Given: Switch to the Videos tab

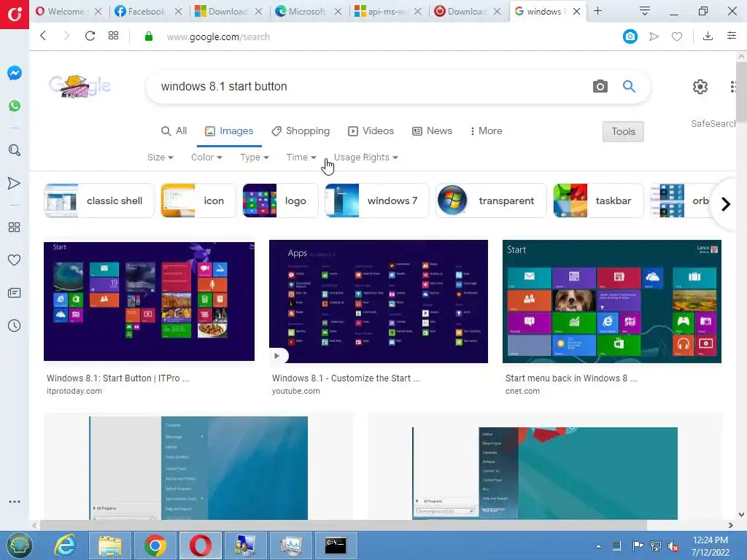Looking at the screenshot, I should coord(371,131).
